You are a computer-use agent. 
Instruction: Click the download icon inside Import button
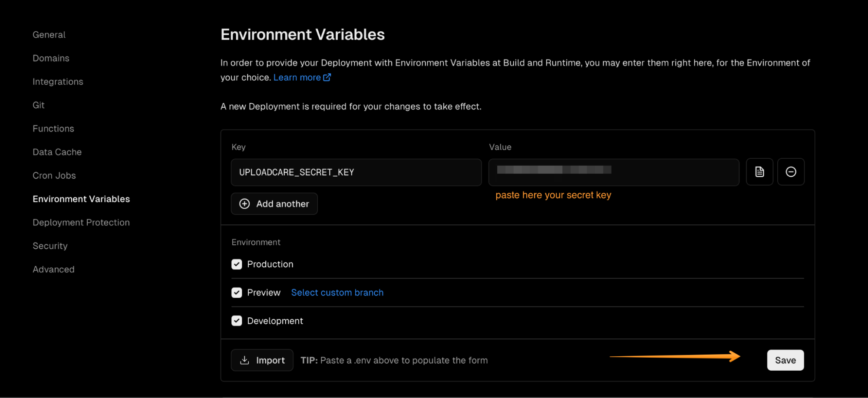click(x=244, y=360)
